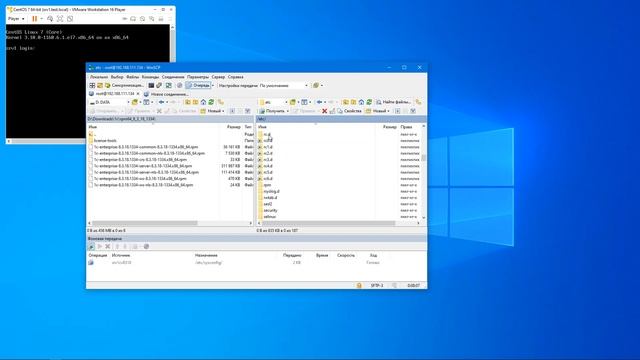Click the red delete X in the remote toolbar
Viewport: 640px width, 360px height.
click(324, 111)
